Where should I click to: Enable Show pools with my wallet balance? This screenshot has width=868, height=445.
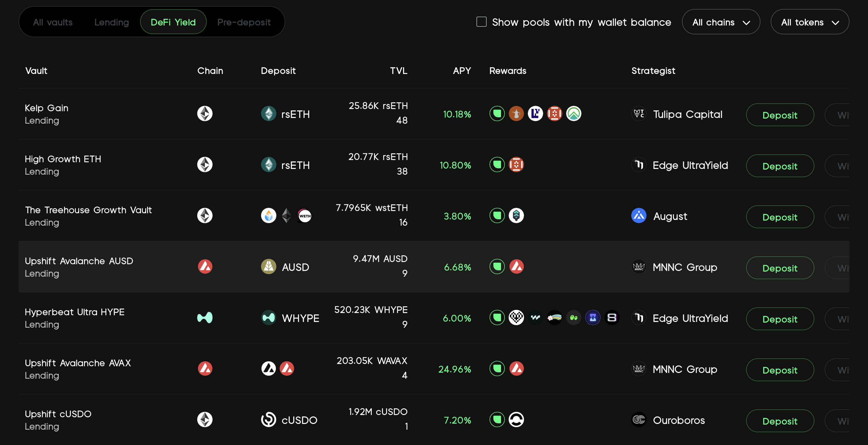tap(481, 22)
